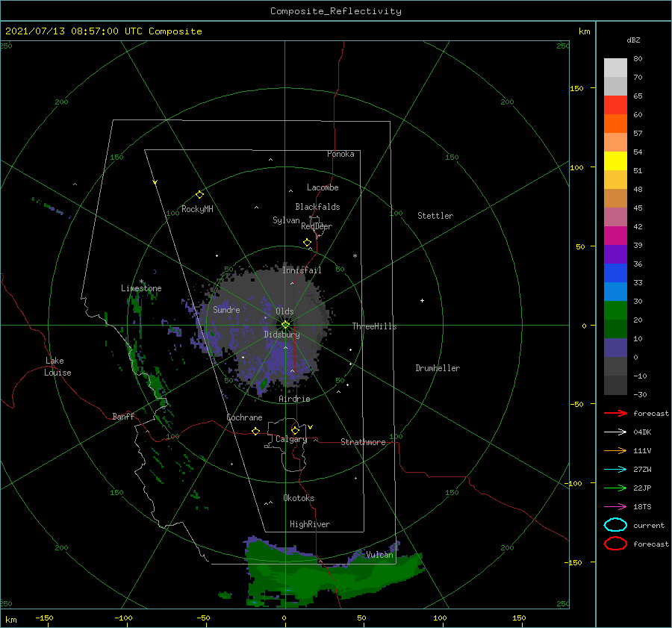The height and width of the screenshot is (628, 672).
Task: Click the asterisk marker near Limestone
Action: click(141, 282)
